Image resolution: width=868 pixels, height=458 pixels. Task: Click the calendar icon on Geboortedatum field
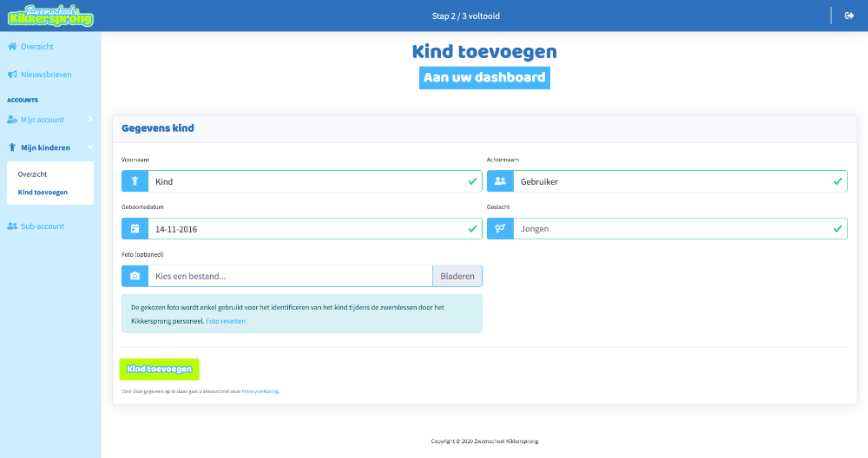pos(135,229)
